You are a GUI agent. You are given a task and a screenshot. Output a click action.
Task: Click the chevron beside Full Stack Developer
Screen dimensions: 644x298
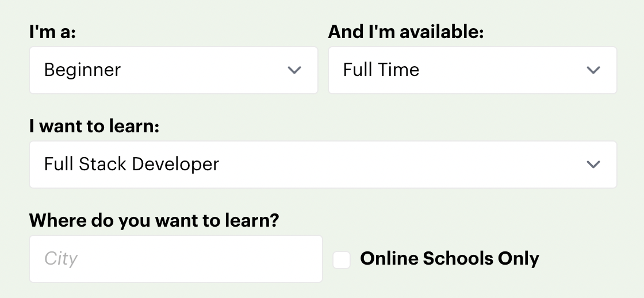pyautogui.click(x=593, y=165)
